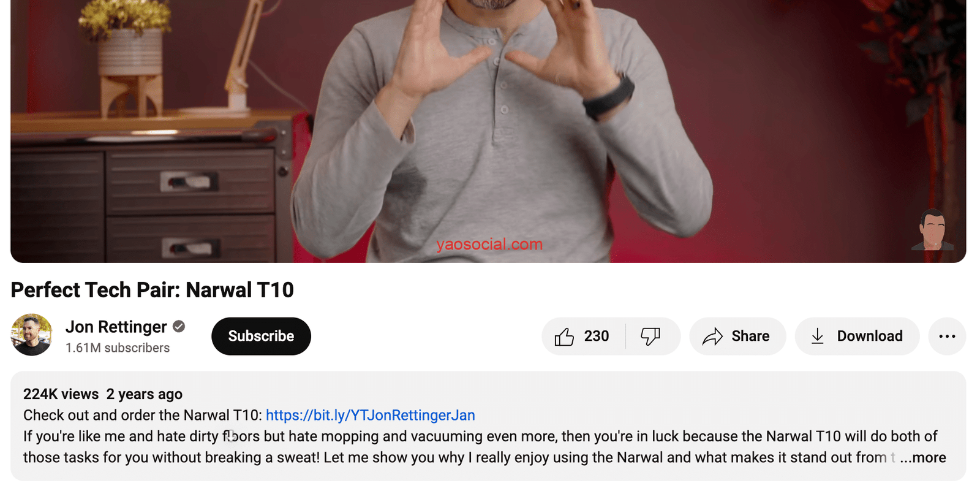Click the 1.61M subscribers text
The height and width of the screenshot is (491, 980).
click(x=118, y=348)
